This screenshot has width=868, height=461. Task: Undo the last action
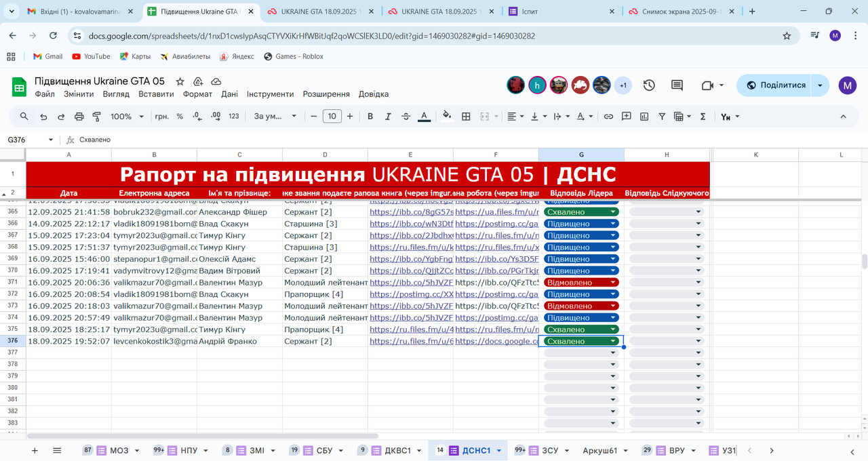(x=43, y=117)
